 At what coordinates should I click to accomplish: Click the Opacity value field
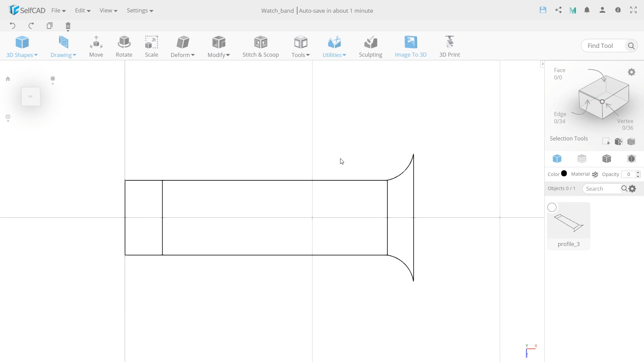click(629, 174)
